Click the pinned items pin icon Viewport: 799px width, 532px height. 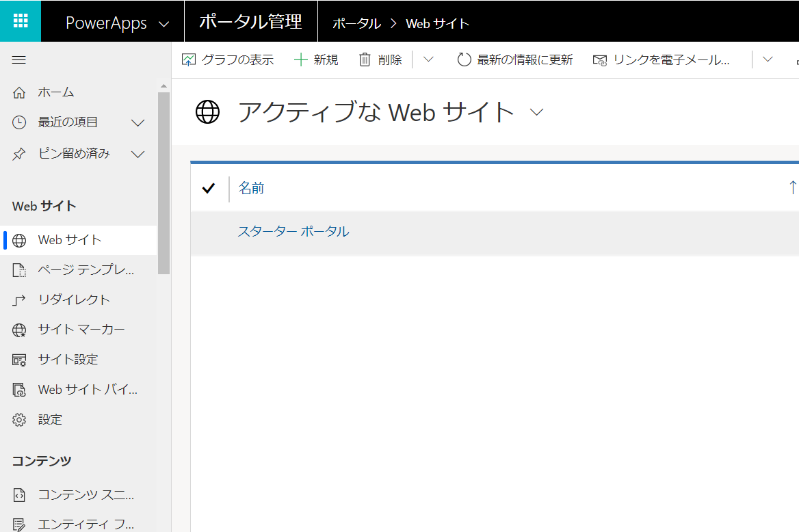tap(19, 154)
